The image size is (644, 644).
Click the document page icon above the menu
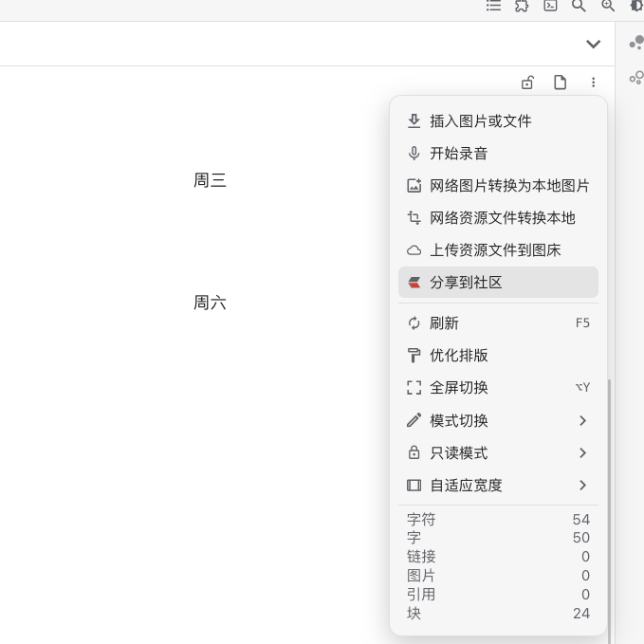tap(561, 83)
